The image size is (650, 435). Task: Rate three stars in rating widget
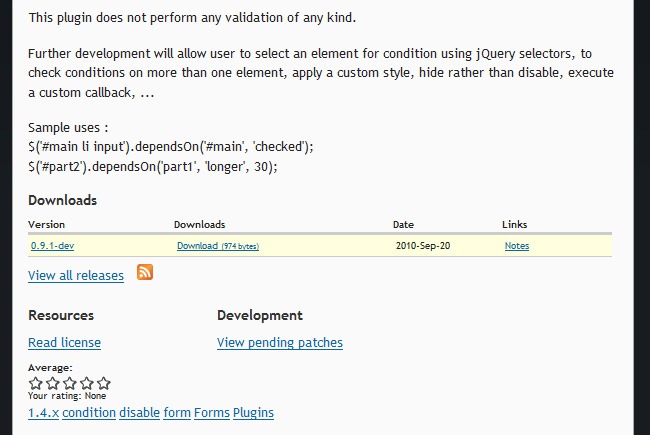tap(70, 383)
